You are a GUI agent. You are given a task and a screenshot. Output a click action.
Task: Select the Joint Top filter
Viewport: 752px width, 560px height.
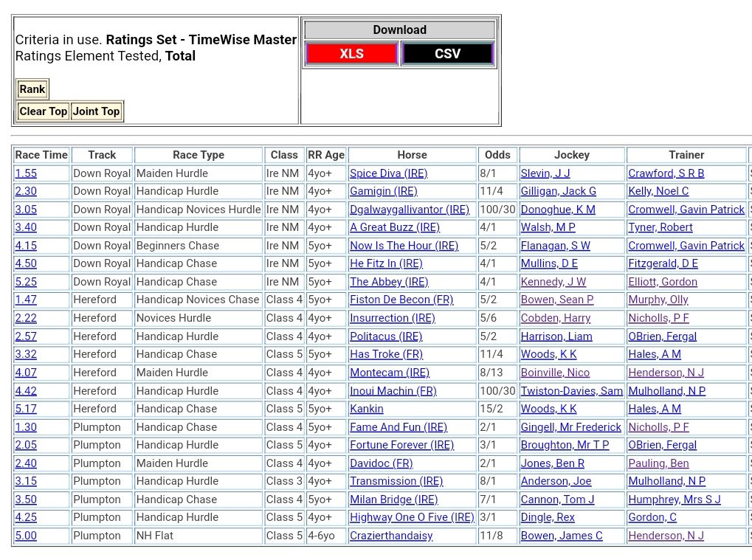96,111
